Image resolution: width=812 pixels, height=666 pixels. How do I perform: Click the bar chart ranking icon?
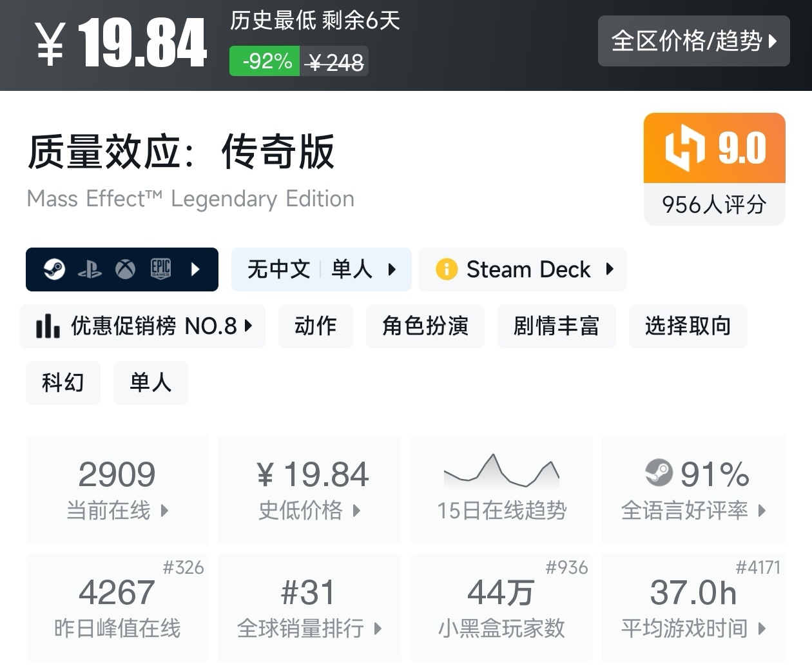[x=48, y=326]
